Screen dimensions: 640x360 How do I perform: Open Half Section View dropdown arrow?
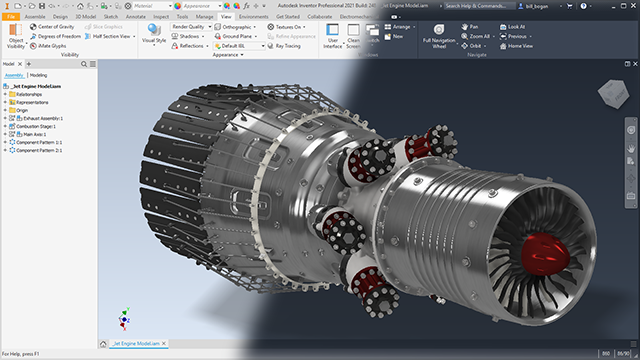coord(134,36)
